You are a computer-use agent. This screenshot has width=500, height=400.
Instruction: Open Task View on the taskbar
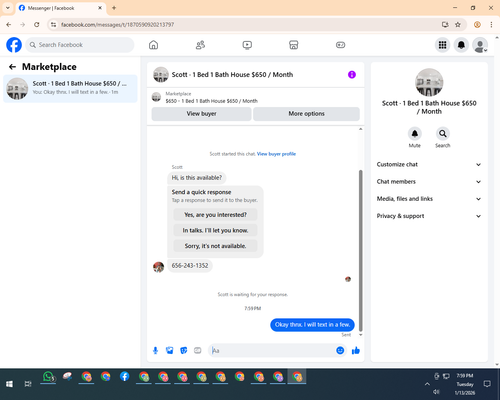[28, 384]
